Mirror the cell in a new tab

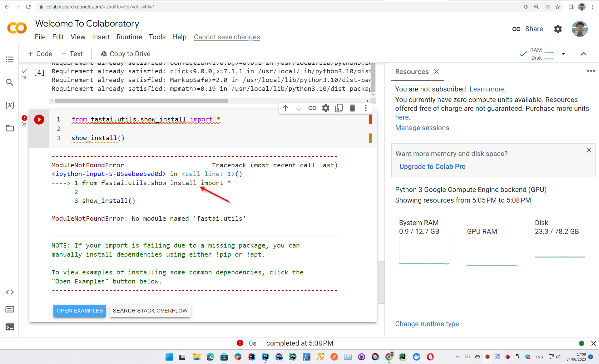(x=339, y=108)
